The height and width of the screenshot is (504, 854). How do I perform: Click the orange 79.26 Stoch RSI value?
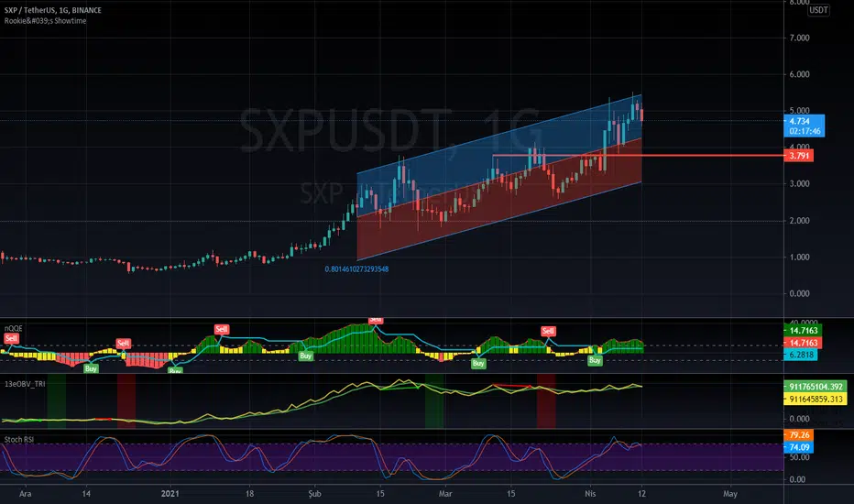[798, 434]
